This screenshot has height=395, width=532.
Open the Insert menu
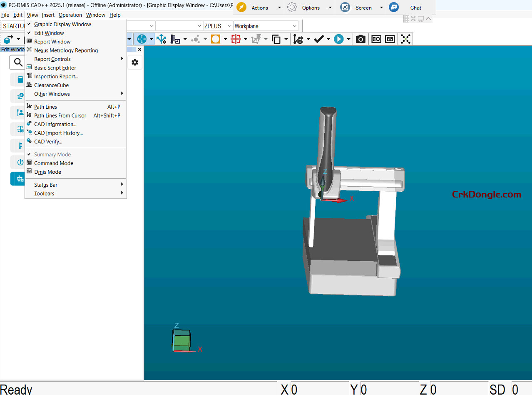tap(48, 15)
